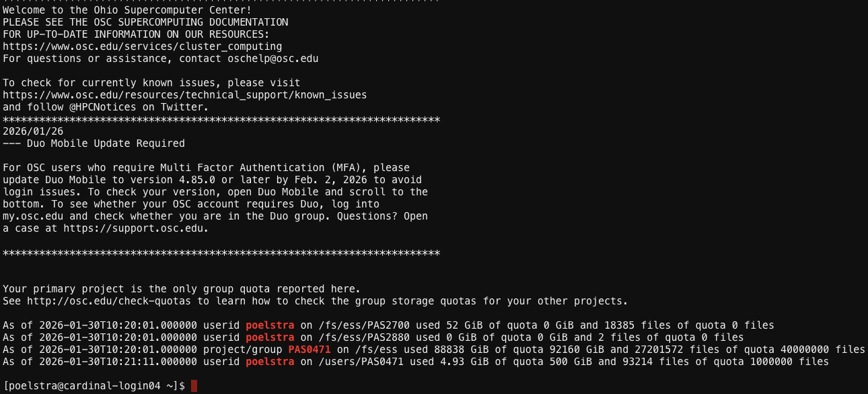Click the poelstra@cardinal-login04 shell prompt
Image resolution: width=868 pixels, height=394 pixels.
[x=94, y=386]
